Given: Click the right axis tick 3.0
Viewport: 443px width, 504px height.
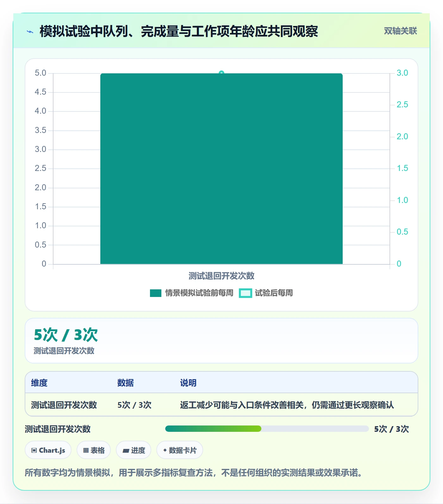Looking at the screenshot, I should tap(402, 73).
